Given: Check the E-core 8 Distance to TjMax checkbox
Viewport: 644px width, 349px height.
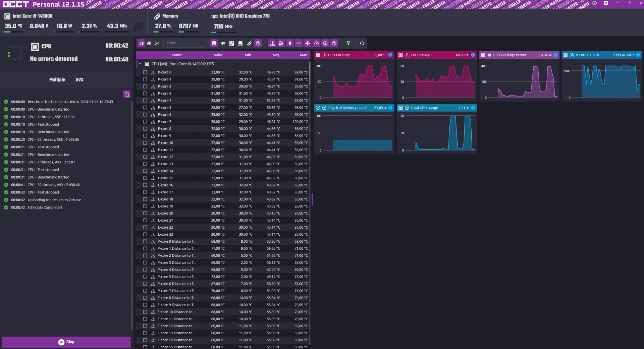Looking at the screenshot, I should pyautogui.click(x=145, y=298).
